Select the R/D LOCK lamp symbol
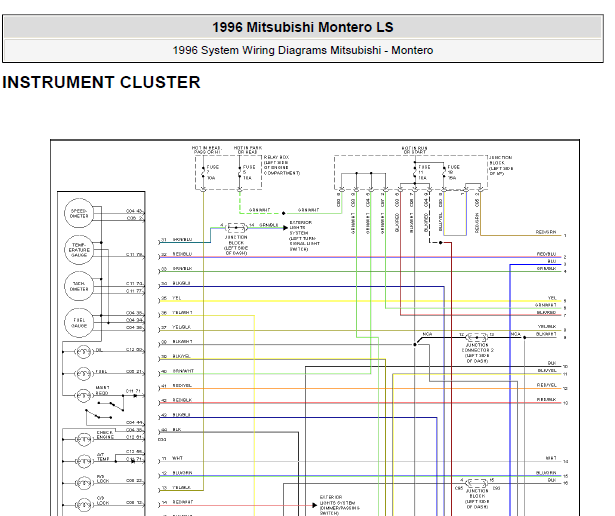The height and width of the screenshot is (516, 615). coord(83,483)
